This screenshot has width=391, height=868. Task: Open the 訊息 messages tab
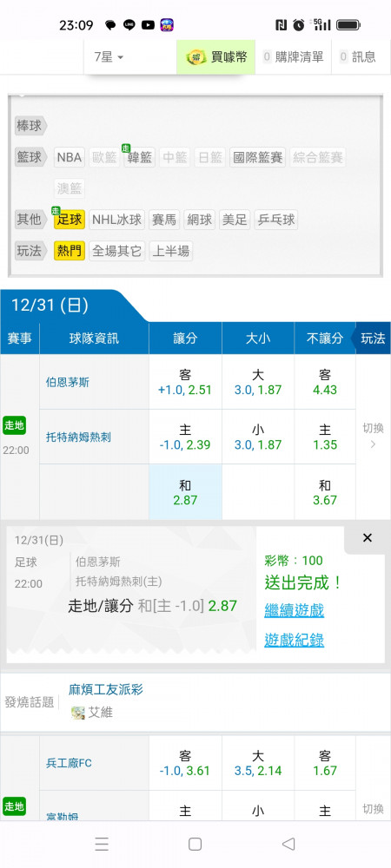[x=357, y=56]
